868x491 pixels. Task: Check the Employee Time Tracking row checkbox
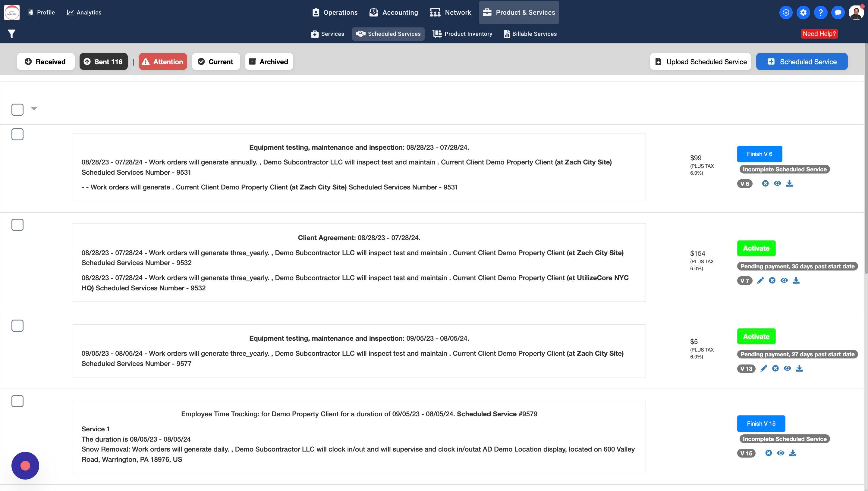click(17, 401)
